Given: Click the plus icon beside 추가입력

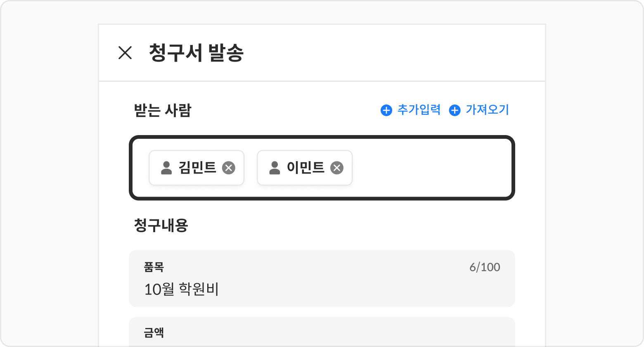Looking at the screenshot, I should tap(386, 110).
